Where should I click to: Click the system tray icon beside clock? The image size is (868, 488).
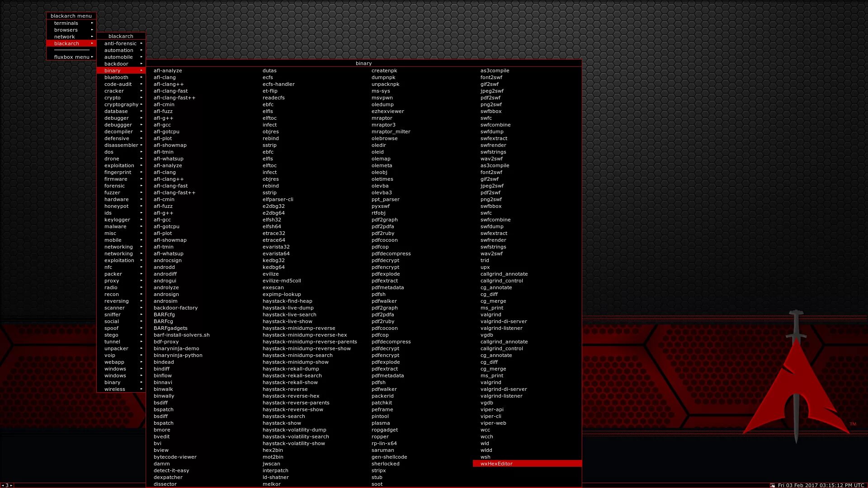(772, 485)
